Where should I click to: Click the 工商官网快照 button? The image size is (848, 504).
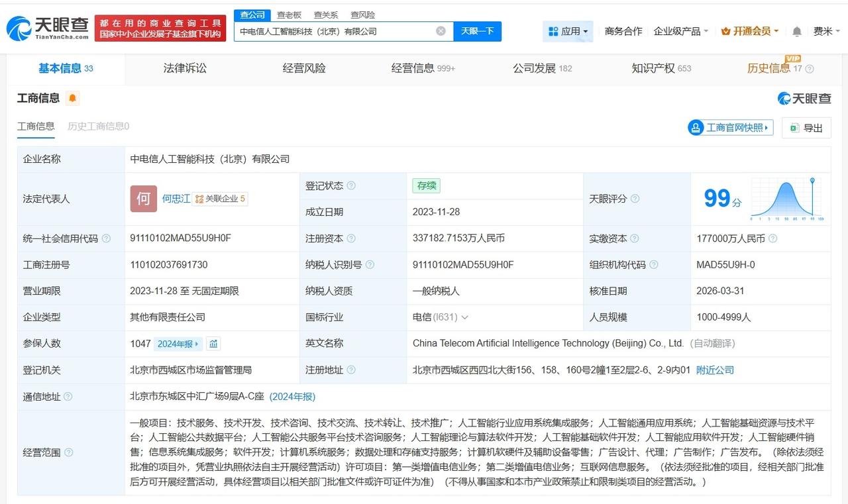(x=731, y=128)
